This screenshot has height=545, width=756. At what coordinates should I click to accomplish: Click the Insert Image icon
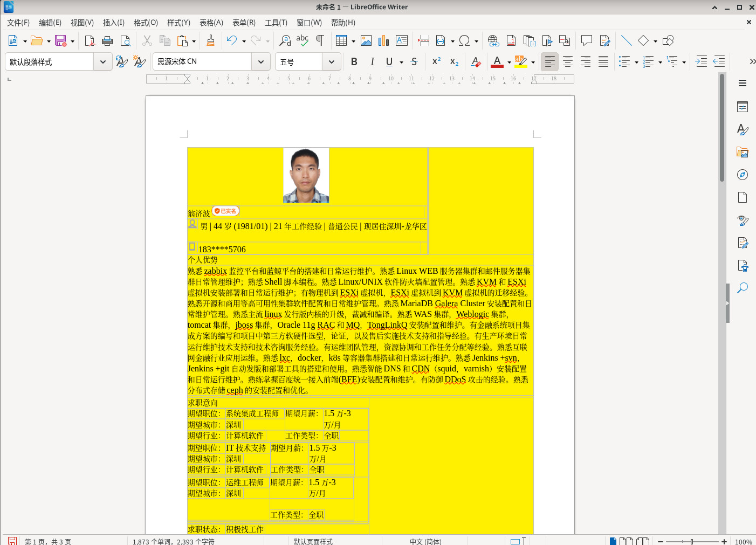point(366,41)
